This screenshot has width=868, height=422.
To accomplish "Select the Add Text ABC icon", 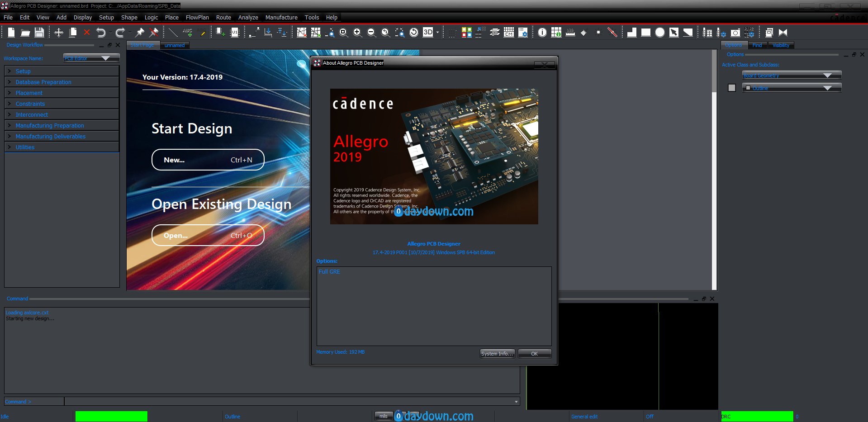I will coord(187,32).
